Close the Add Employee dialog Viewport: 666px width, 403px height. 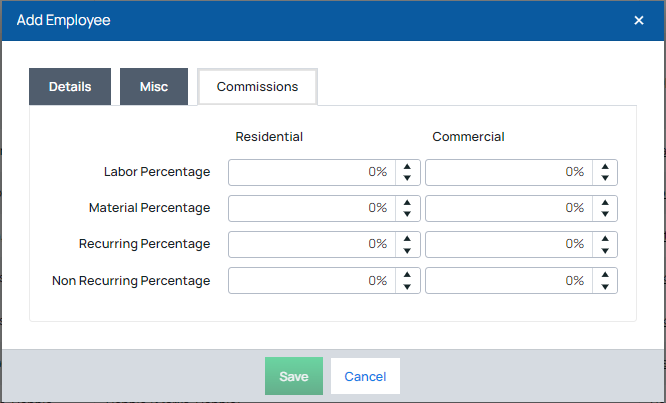coord(639,20)
